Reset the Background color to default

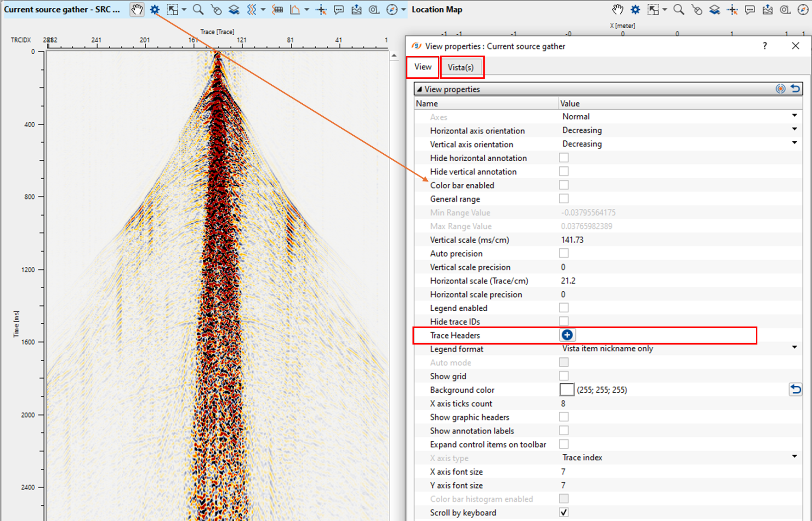pos(795,389)
